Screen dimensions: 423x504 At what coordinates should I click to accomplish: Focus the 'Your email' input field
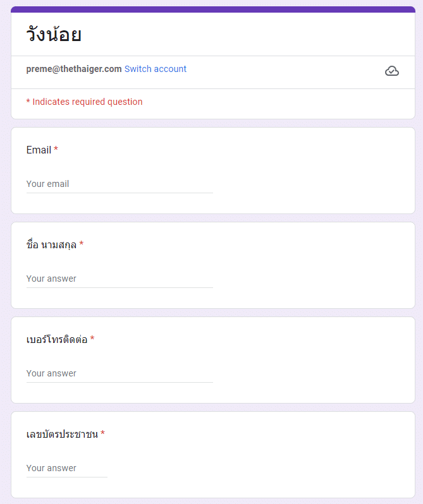tap(120, 184)
